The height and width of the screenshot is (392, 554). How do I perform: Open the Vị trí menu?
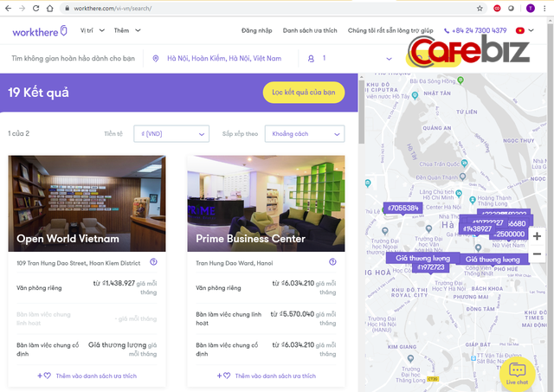[93, 30]
